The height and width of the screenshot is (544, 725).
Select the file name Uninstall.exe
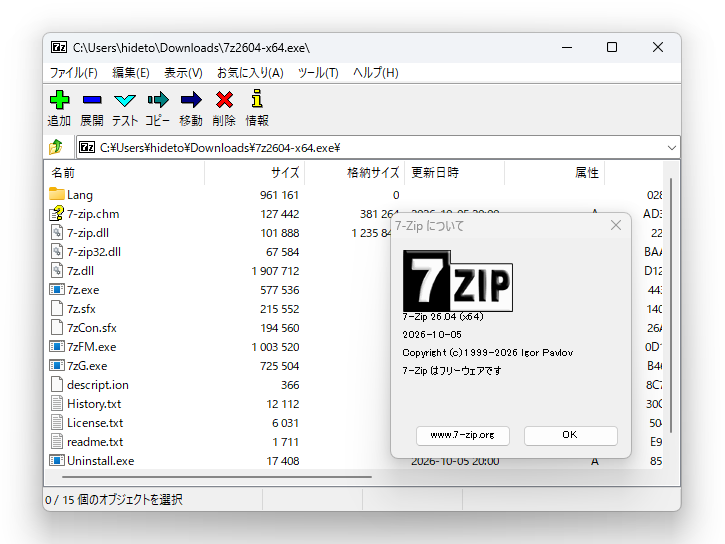[100, 461]
